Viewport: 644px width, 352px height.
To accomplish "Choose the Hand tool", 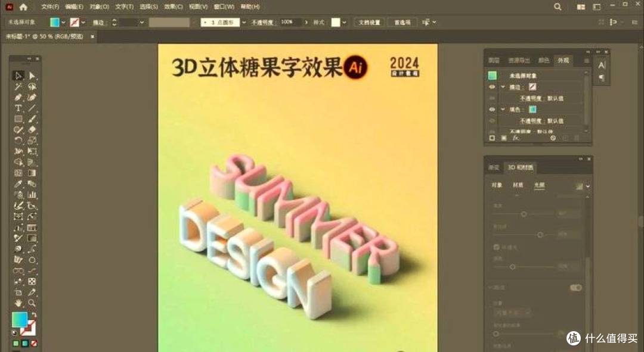I will (18, 303).
